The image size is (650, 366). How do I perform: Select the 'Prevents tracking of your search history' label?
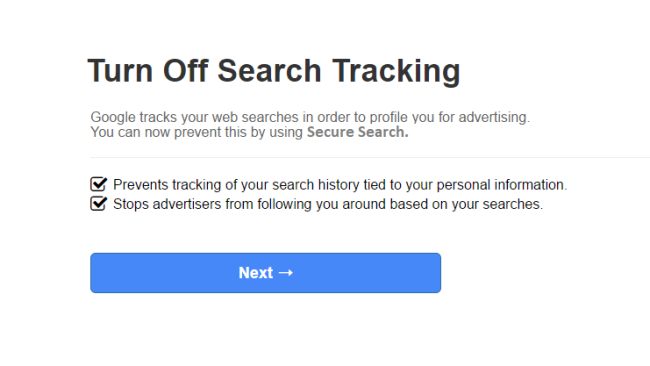(340, 184)
